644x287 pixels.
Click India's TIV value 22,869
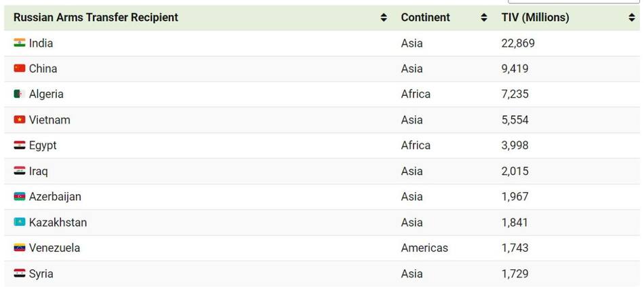[x=518, y=43]
